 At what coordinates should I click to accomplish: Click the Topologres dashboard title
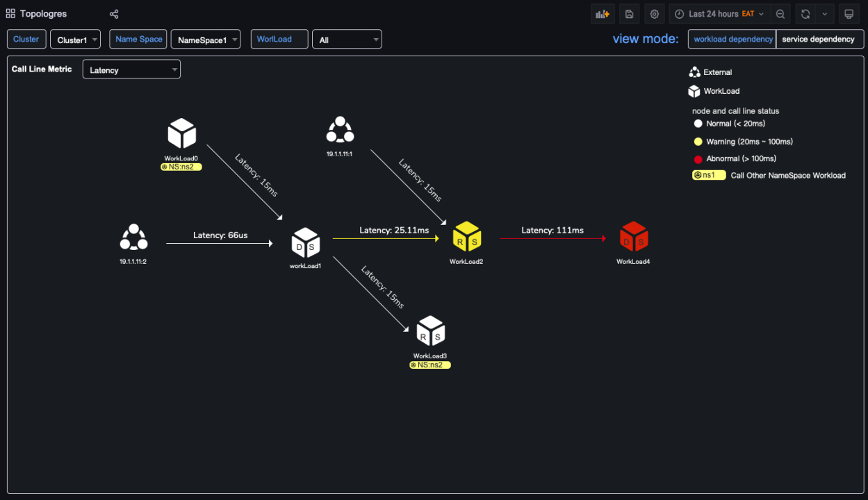tap(43, 14)
